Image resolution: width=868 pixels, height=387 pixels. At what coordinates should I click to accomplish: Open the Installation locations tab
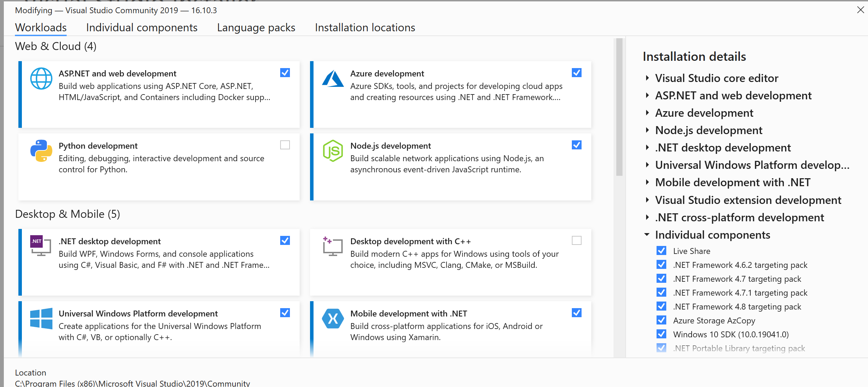(365, 27)
